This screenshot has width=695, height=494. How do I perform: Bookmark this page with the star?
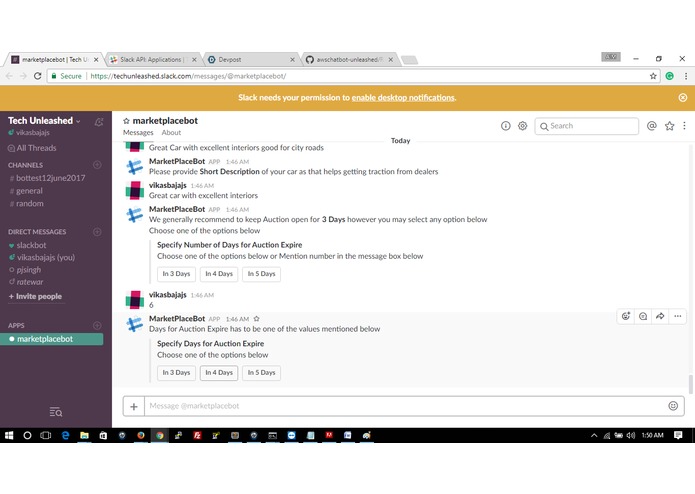tap(653, 76)
